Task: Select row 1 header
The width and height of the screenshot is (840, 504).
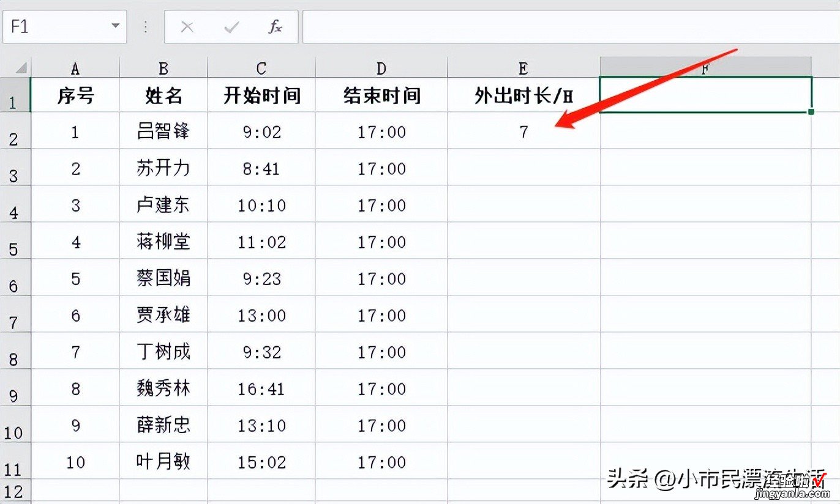Action: click(x=15, y=95)
